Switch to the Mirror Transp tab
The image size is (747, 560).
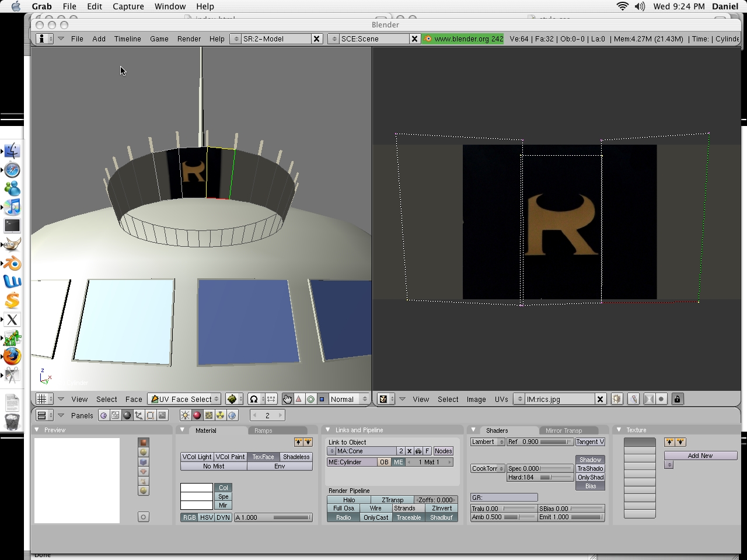point(564,430)
